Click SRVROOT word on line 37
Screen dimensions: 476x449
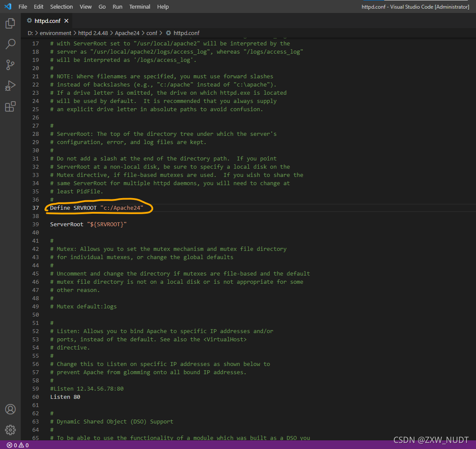click(x=85, y=208)
